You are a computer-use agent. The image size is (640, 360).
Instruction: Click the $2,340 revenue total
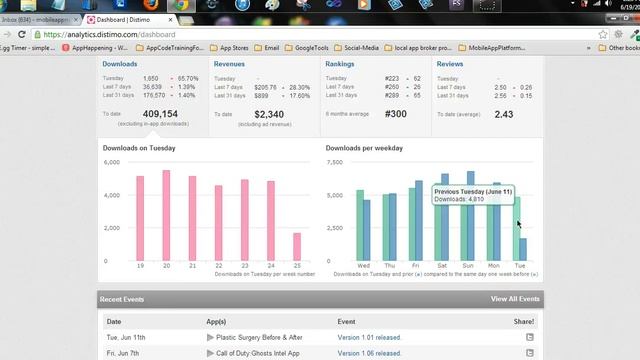(269, 115)
